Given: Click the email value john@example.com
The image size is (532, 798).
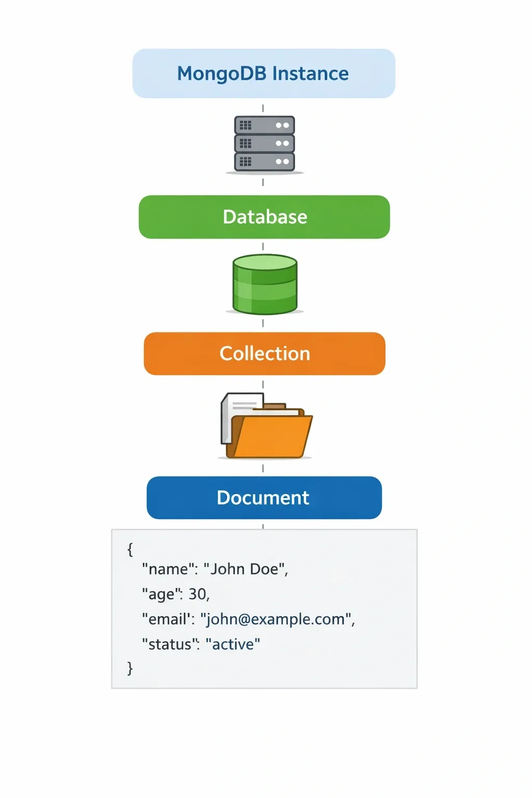Looking at the screenshot, I should click(275, 619).
